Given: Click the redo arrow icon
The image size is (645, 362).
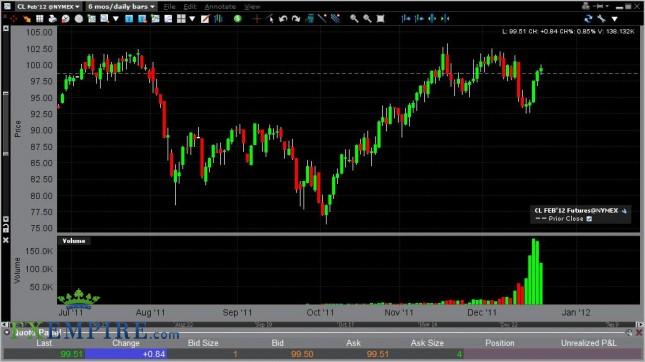Looking at the screenshot, I should coord(296,19).
